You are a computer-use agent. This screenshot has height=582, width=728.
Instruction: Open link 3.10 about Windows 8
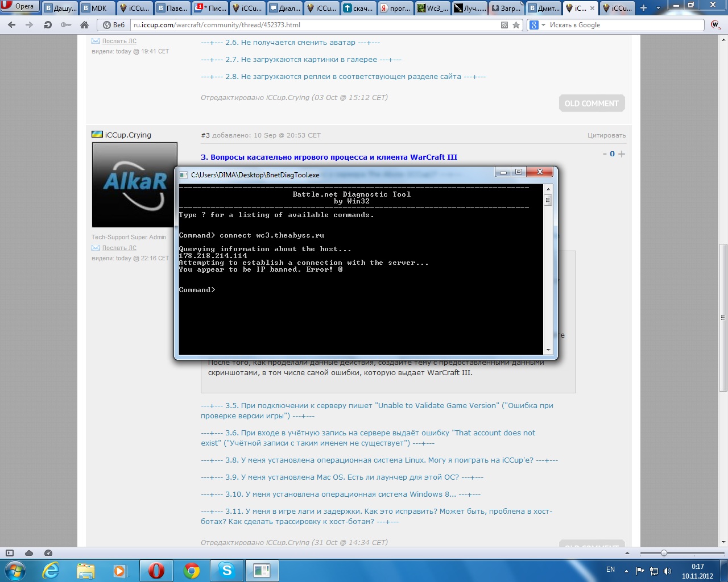coord(341,494)
